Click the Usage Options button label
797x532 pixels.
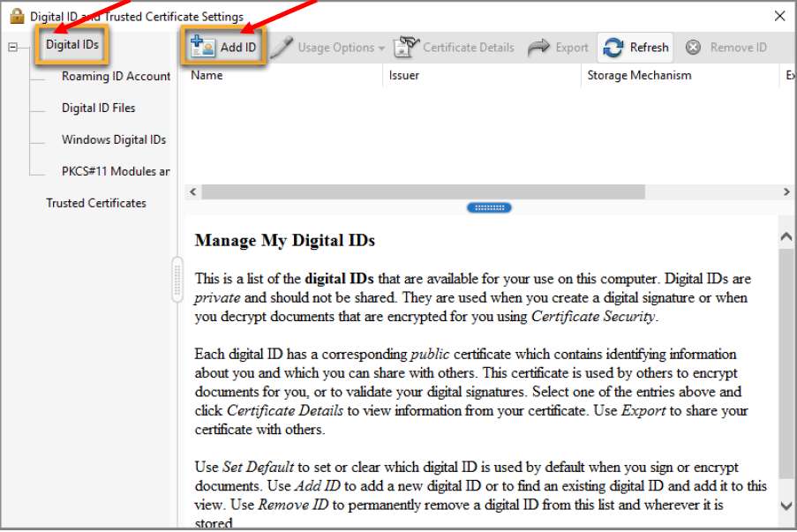point(336,48)
